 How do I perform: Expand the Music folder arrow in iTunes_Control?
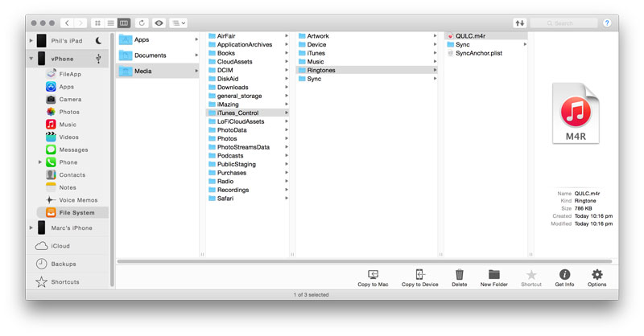click(x=435, y=62)
